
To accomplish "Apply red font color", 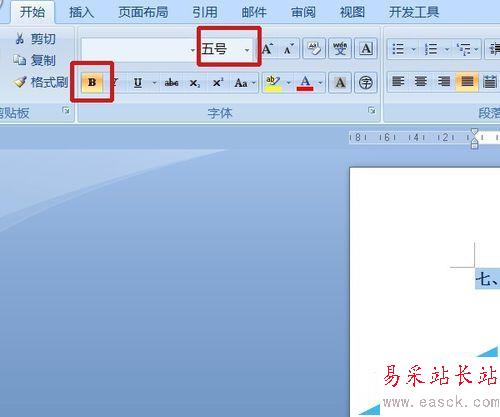I will [x=305, y=82].
